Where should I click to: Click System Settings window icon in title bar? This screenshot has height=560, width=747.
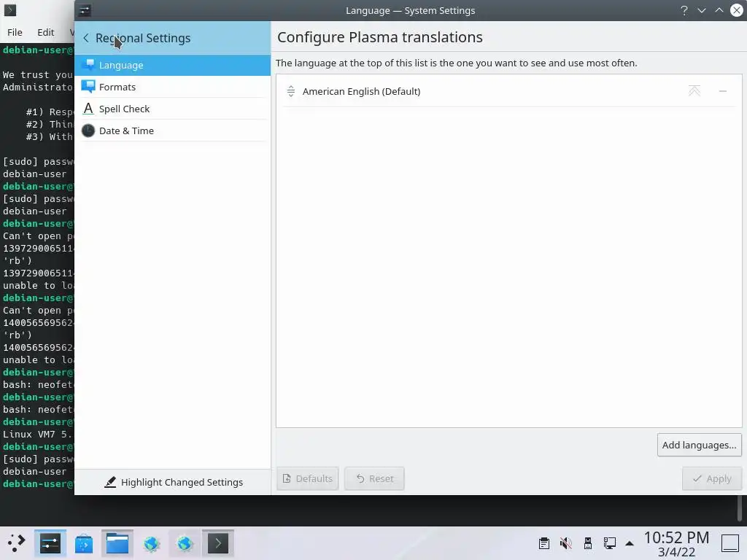[85, 10]
